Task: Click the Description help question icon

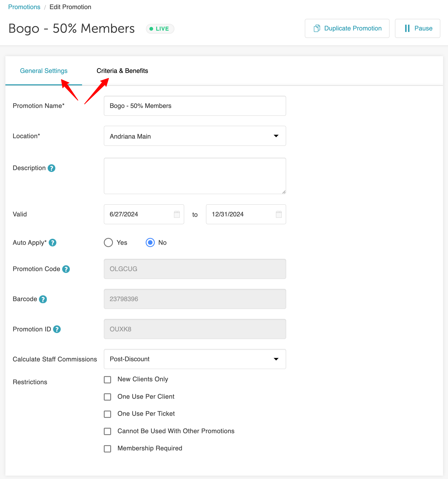Action: pos(51,168)
